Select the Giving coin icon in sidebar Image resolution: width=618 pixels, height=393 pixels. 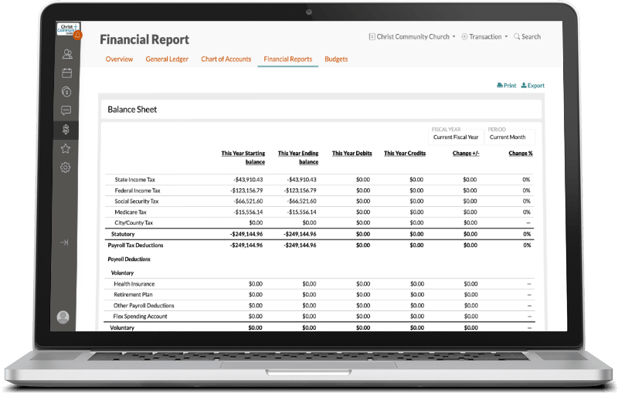(x=67, y=92)
